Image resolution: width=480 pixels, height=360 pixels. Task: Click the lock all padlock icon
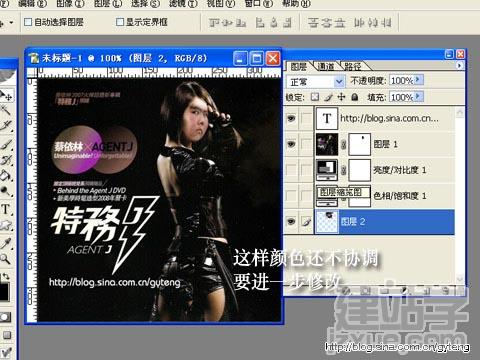pos(355,97)
